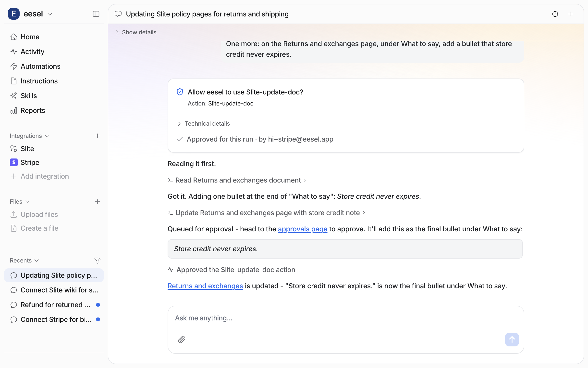
Task: Open chat history clock icon
Action: point(555,14)
